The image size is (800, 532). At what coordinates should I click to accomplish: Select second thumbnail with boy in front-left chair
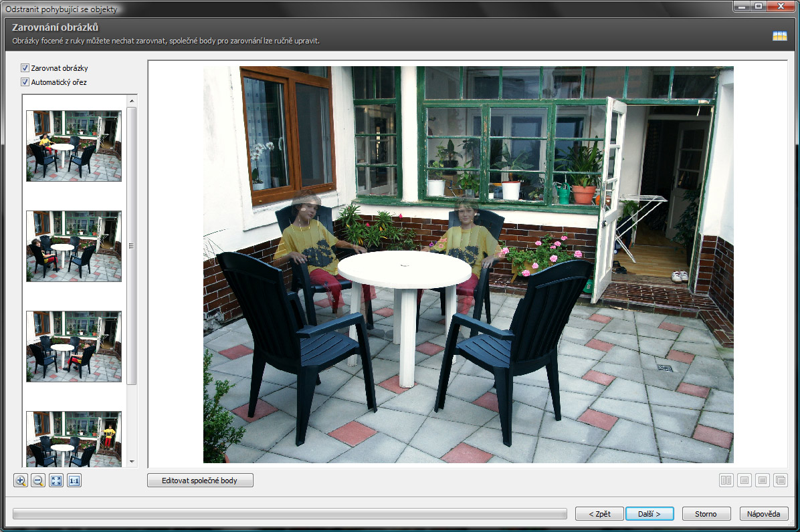[74, 246]
